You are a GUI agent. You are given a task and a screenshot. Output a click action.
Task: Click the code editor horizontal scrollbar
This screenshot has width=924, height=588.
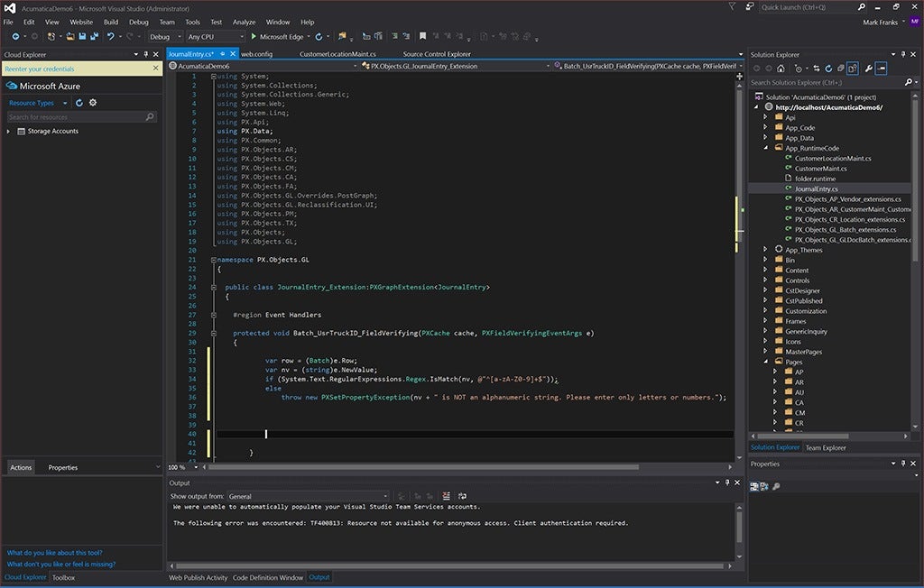coord(423,467)
